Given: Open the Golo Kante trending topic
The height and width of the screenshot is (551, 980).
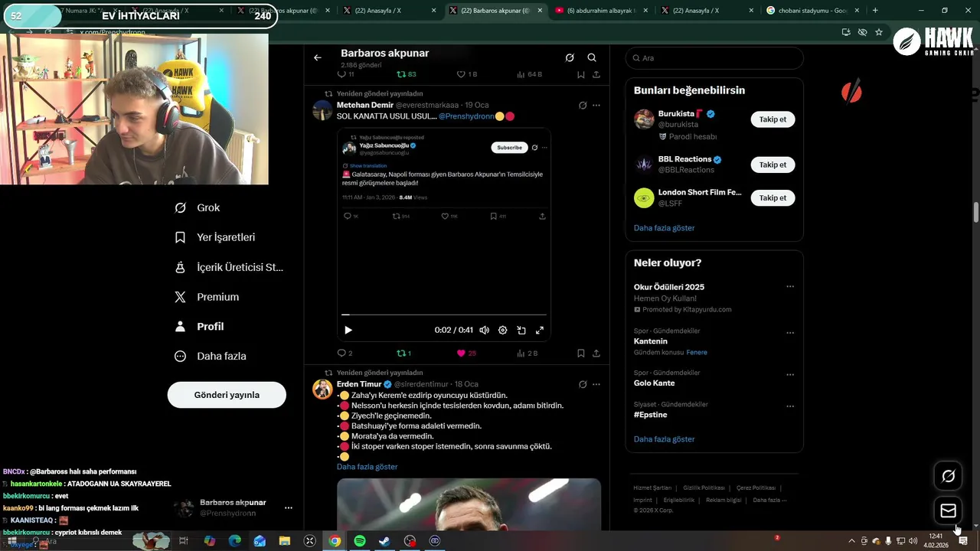Looking at the screenshot, I should coord(654,383).
